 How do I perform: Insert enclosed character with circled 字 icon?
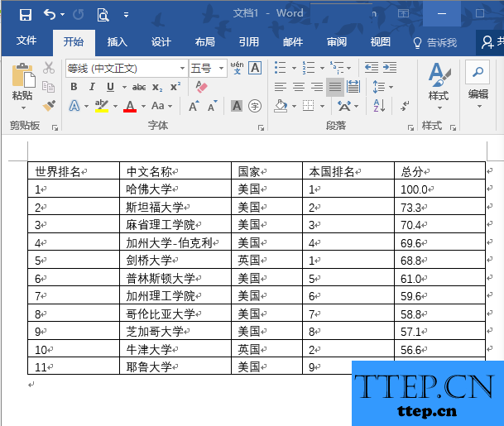tap(255, 106)
